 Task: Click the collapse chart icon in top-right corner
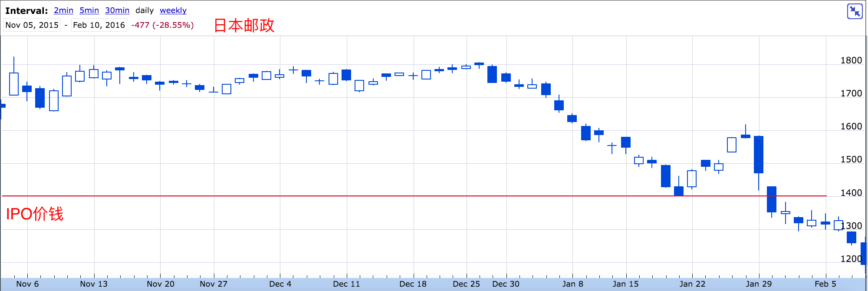pos(855,11)
